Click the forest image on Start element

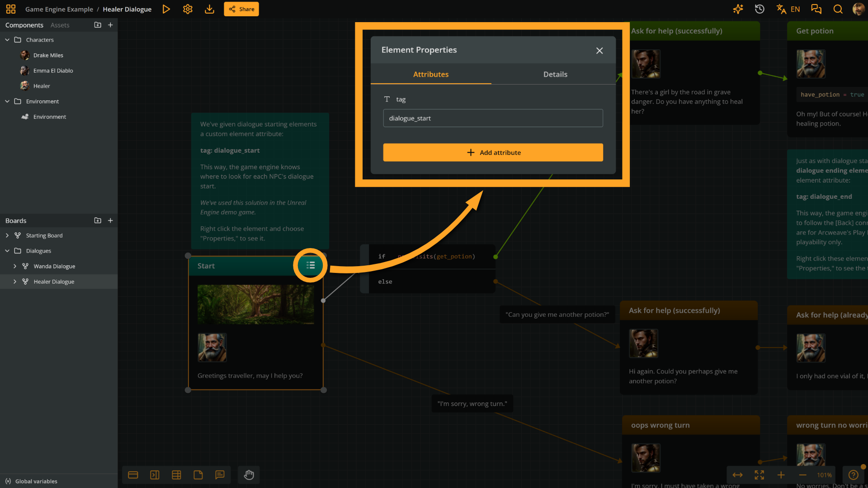[255, 304]
